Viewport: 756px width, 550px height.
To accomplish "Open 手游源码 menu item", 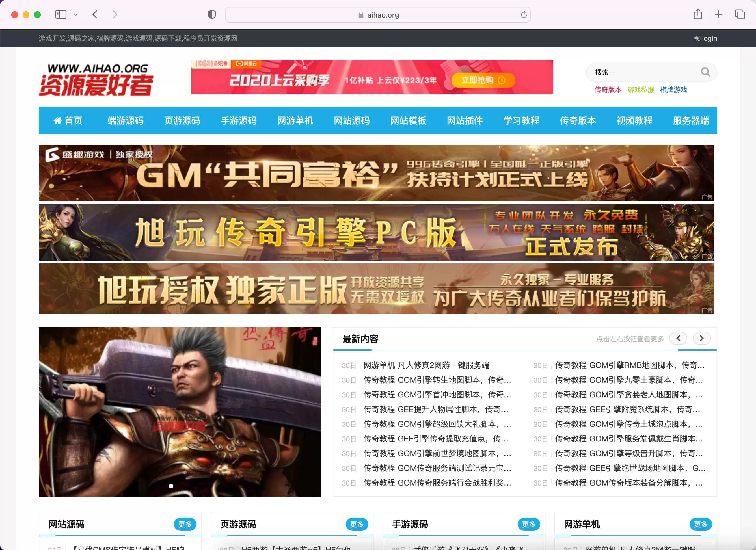I will point(239,120).
